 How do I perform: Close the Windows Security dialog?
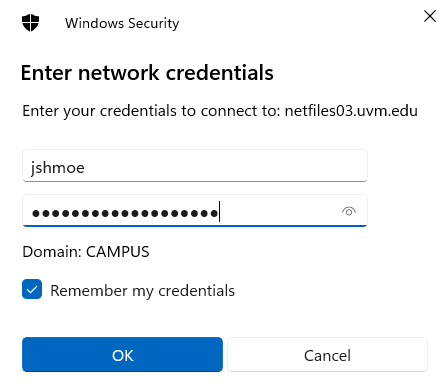point(430,16)
